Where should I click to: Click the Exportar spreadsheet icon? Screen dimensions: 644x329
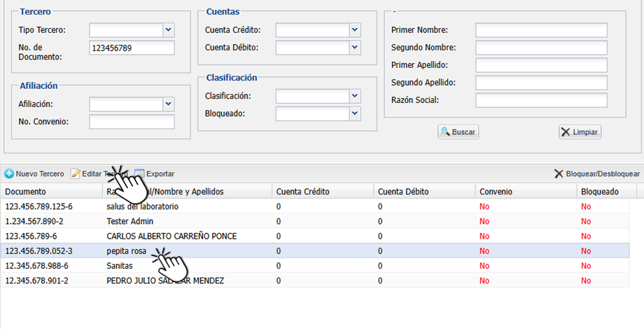click(139, 174)
